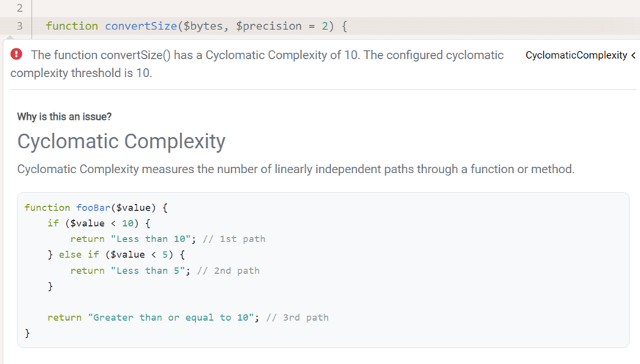The height and width of the screenshot is (364, 640).
Task: Click the fooBar function name in the example
Action: [x=91, y=208]
